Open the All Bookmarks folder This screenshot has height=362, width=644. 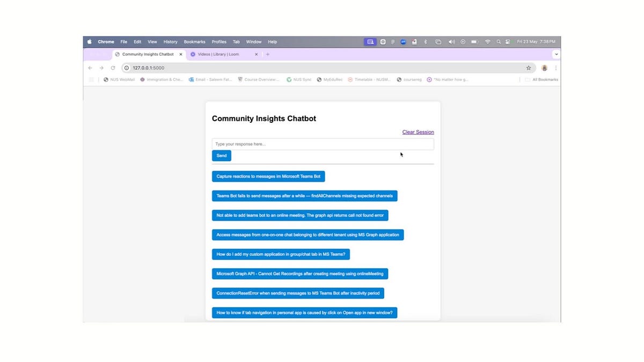pyautogui.click(x=541, y=79)
